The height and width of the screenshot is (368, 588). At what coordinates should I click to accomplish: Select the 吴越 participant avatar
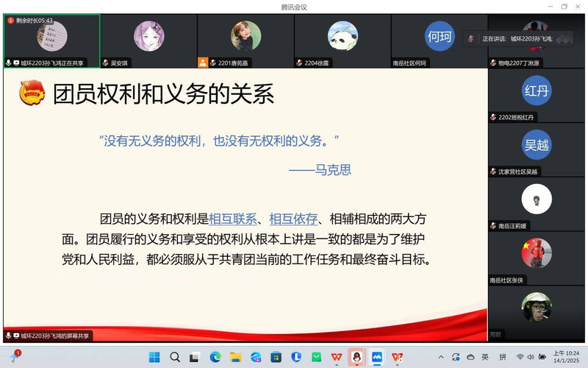pyautogui.click(x=537, y=145)
